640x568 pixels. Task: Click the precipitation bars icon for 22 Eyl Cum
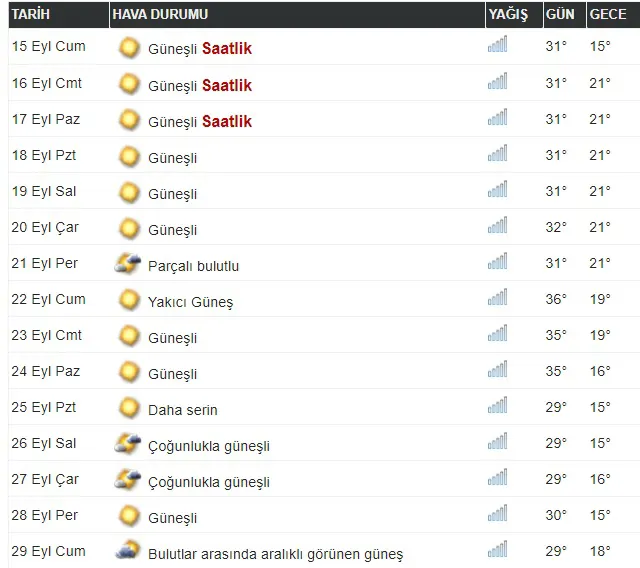click(x=497, y=297)
